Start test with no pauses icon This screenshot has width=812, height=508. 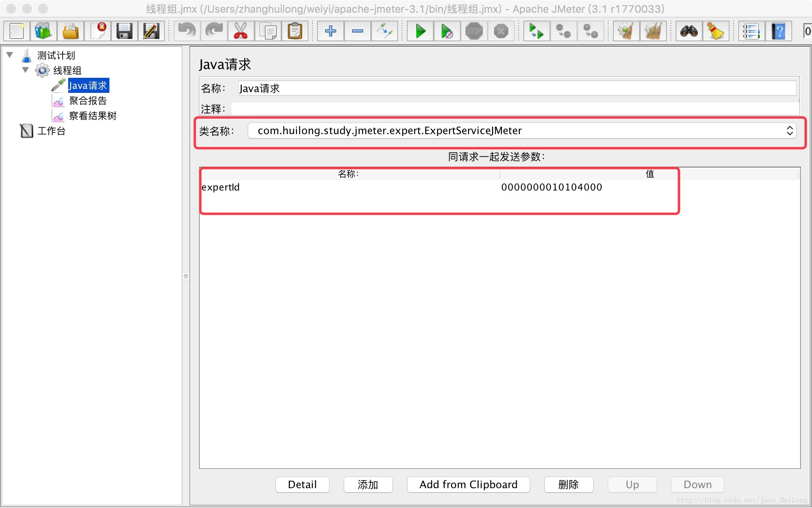point(447,31)
